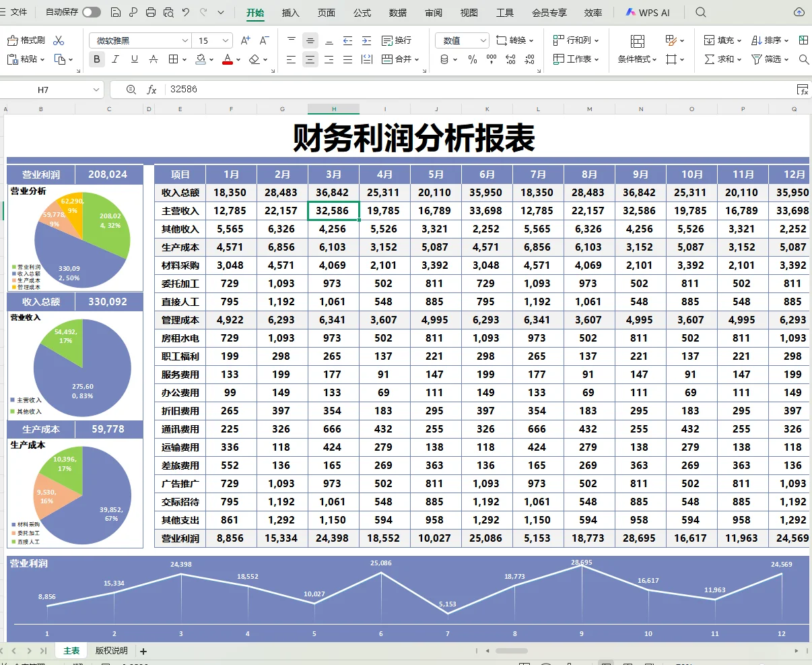Expand quick access toolbar more arrow
This screenshot has height=665, width=812.
[221, 12]
